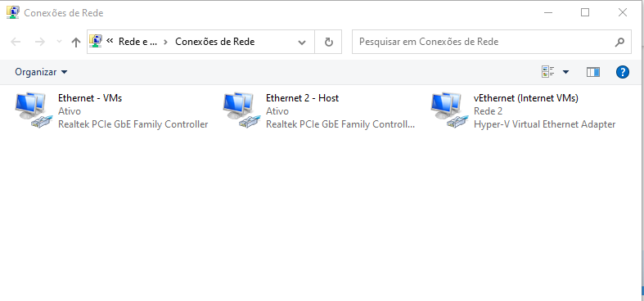Open Help with the blue question mark
This screenshot has width=644, height=301.
[x=623, y=72]
